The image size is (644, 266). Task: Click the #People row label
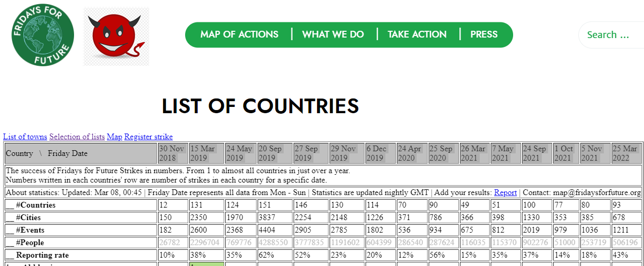[80, 243]
